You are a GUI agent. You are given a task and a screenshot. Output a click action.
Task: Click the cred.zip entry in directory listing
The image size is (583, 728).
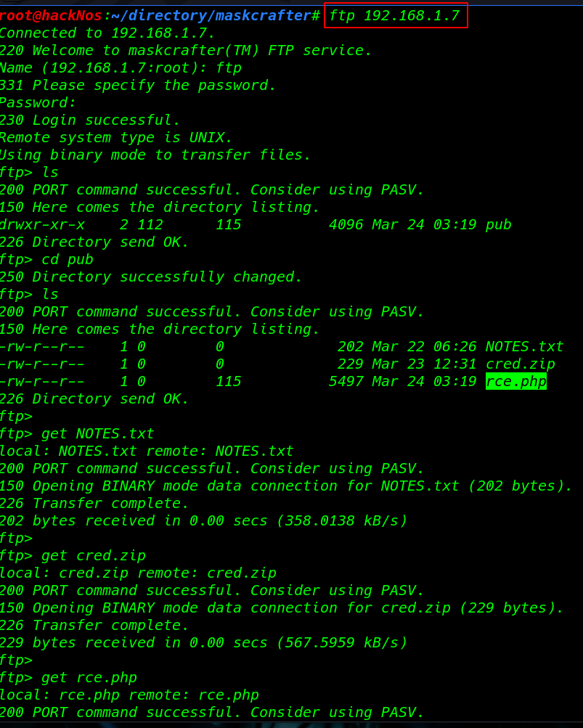coord(521,364)
